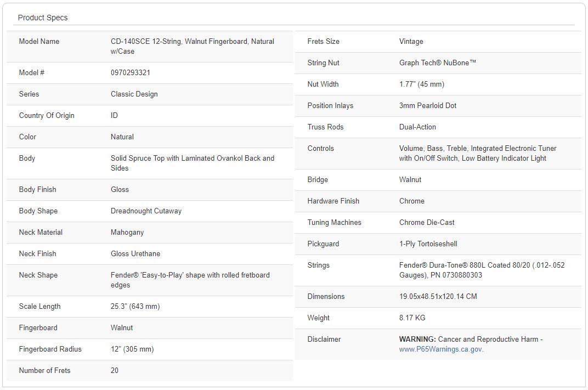This screenshot has height=390, width=588.
Task: Select the Product Specs heading
Action: pyautogui.click(x=43, y=18)
